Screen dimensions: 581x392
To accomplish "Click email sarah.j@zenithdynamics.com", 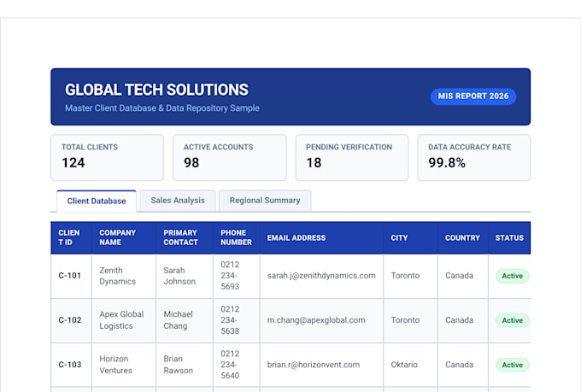I will pos(321,276).
